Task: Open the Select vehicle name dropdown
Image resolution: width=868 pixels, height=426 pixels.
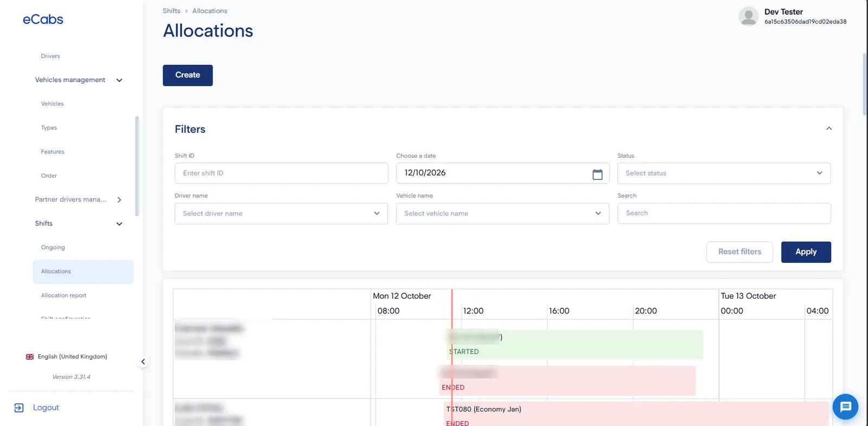Action: tap(502, 214)
